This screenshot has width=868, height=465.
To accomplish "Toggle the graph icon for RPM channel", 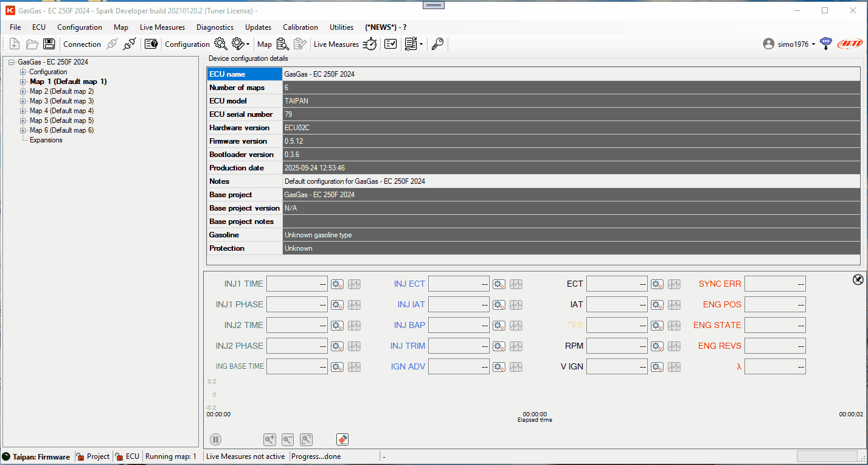I will pyautogui.click(x=674, y=346).
